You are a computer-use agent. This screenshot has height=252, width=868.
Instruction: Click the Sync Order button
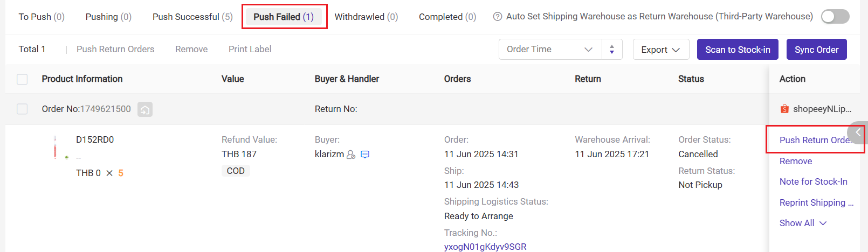click(x=817, y=50)
